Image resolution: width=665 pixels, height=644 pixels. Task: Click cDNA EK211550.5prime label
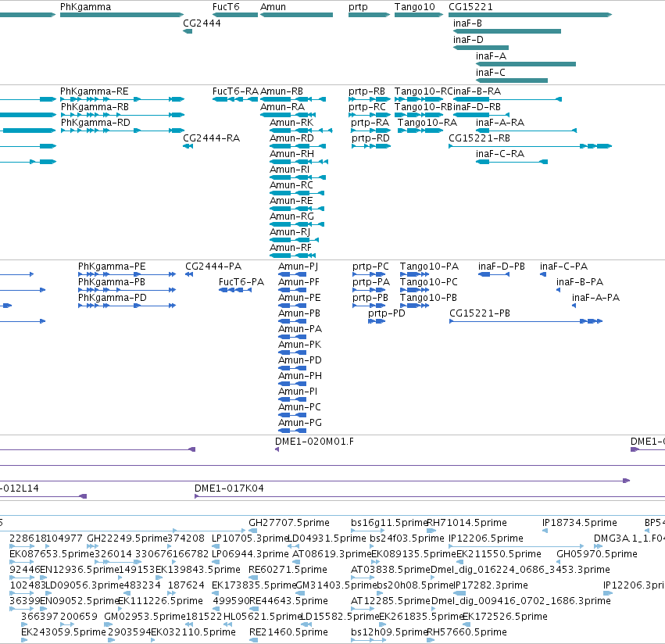(x=499, y=554)
